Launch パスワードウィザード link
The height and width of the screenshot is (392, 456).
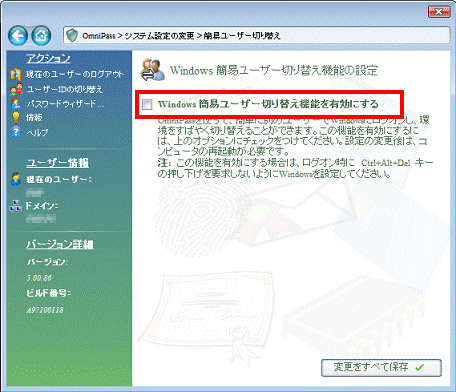tap(65, 104)
